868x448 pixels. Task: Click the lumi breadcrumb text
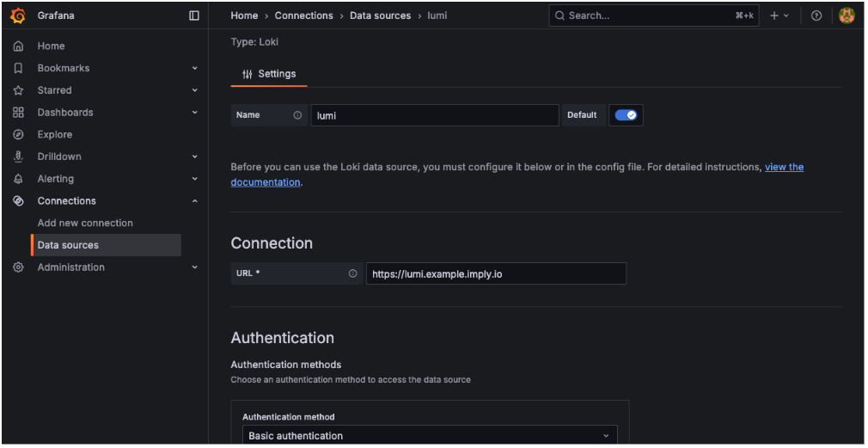(x=437, y=15)
